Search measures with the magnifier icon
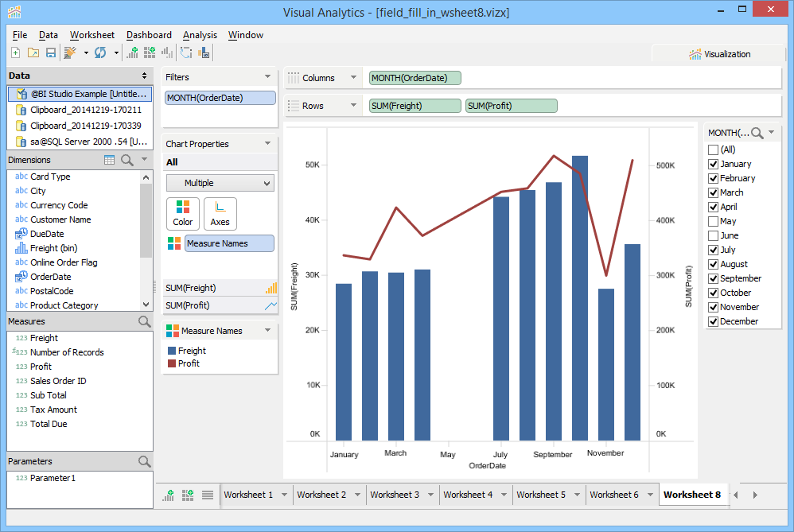 pyautogui.click(x=144, y=321)
